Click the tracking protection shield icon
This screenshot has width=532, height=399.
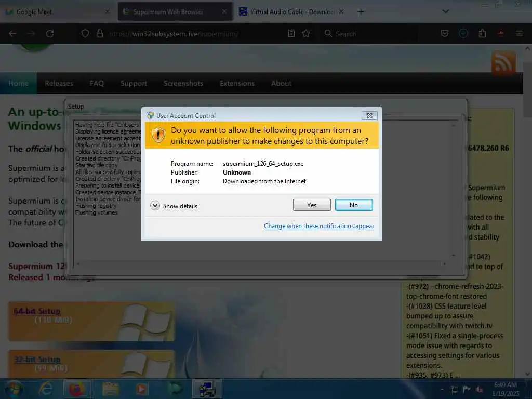pyautogui.click(x=85, y=34)
